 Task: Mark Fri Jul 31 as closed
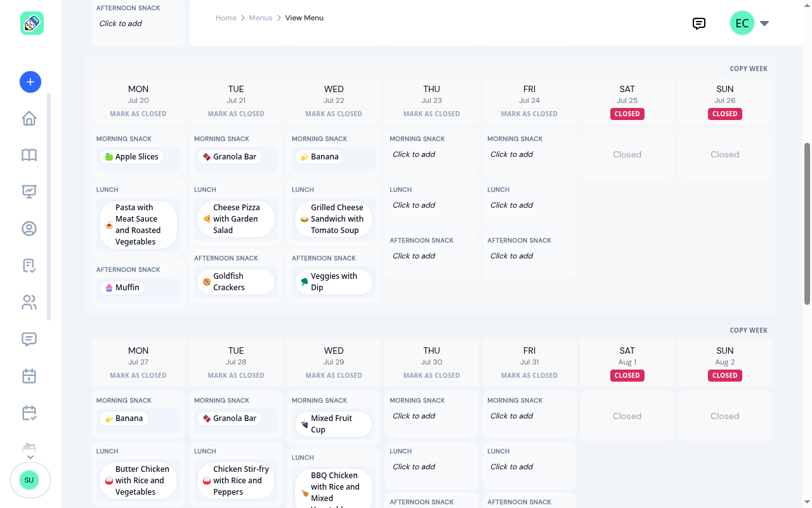point(529,375)
